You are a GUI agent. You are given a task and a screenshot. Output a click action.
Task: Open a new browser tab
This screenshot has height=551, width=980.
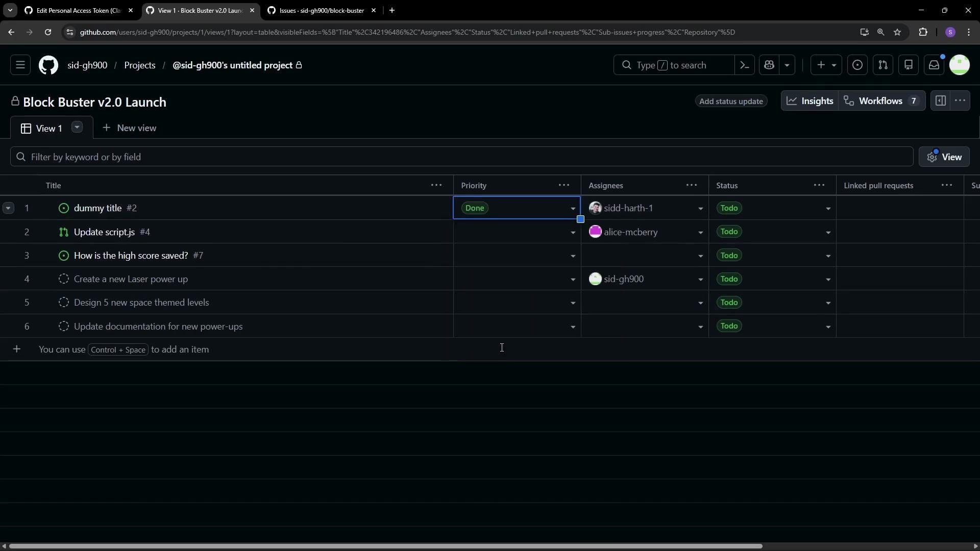(x=392, y=10)
